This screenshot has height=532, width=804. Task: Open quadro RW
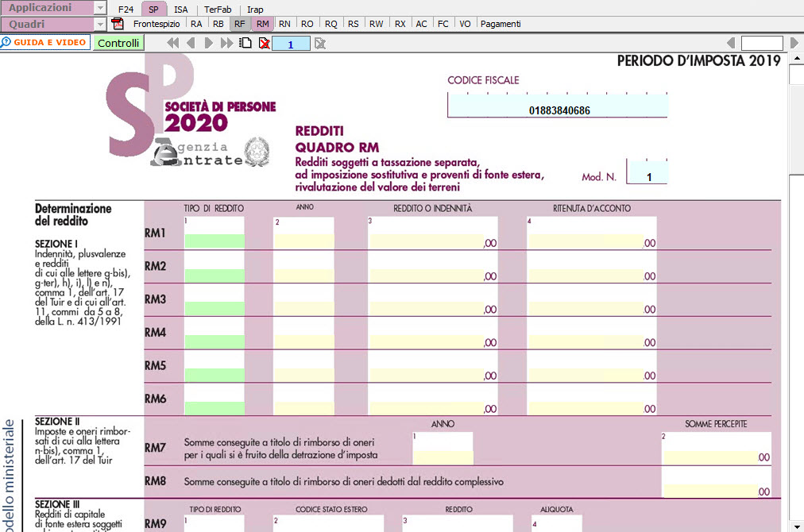tap(376, 24)
